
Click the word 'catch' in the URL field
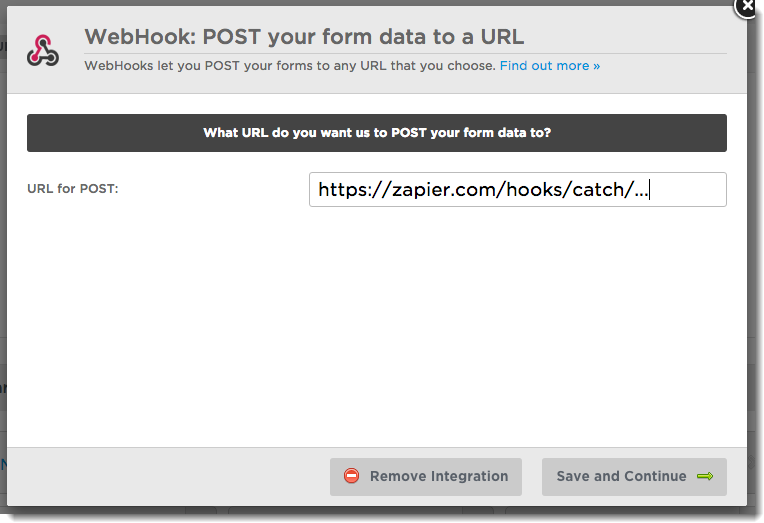601,190
